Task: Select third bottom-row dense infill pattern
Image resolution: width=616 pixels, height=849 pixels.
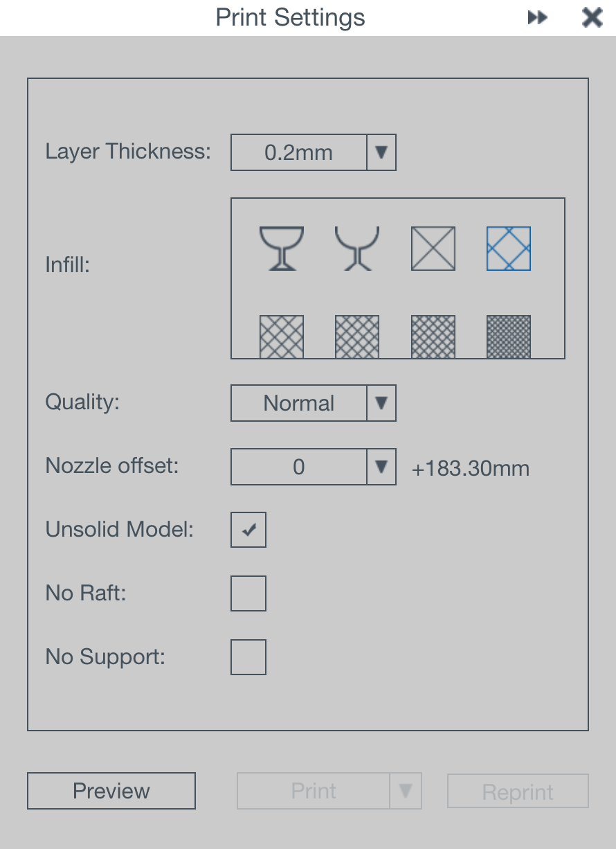Action: click(x=433, y=337)
